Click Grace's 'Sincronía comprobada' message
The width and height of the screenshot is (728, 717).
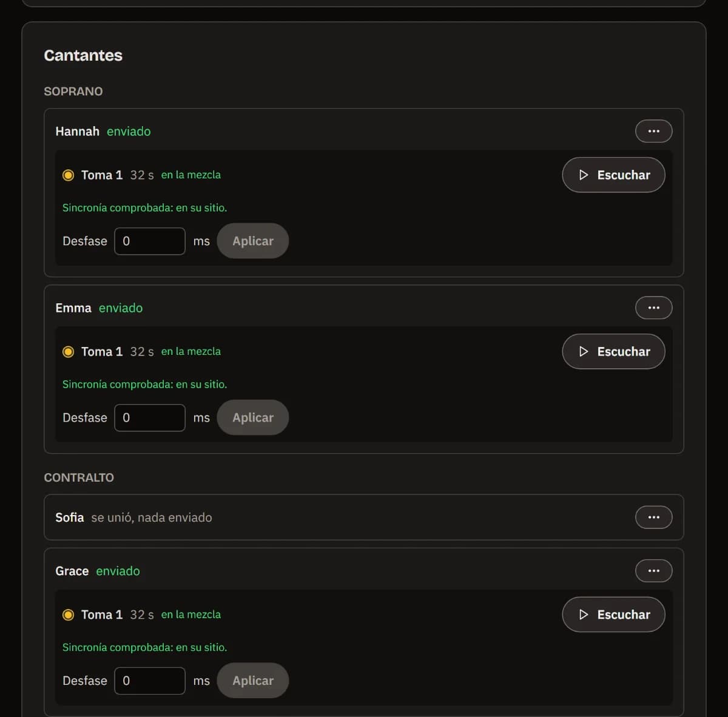pyautogui.click(x=145, y=647)
